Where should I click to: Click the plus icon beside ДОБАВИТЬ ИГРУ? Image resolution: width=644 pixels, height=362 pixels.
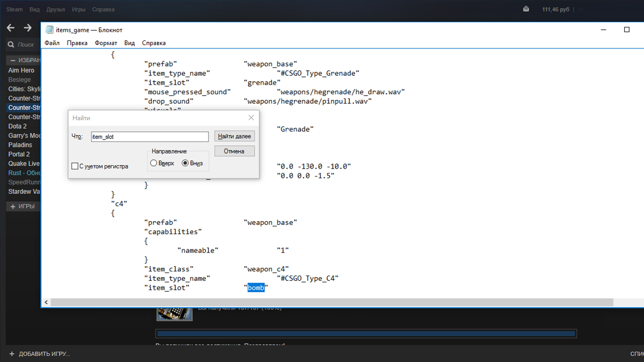(12, 354)
